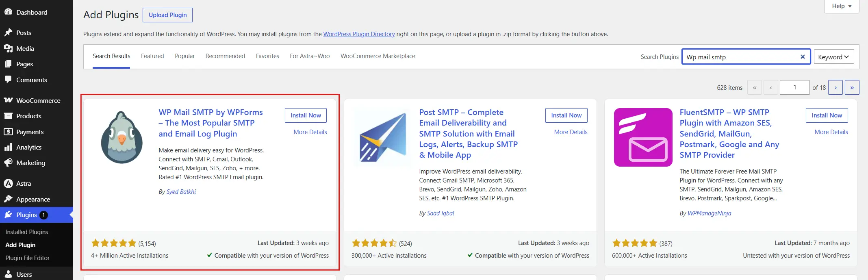The height and width of the screenshot is (280, 868).
Task: Click the Posts pushpin icon
Action: click(x=8, y=33)
